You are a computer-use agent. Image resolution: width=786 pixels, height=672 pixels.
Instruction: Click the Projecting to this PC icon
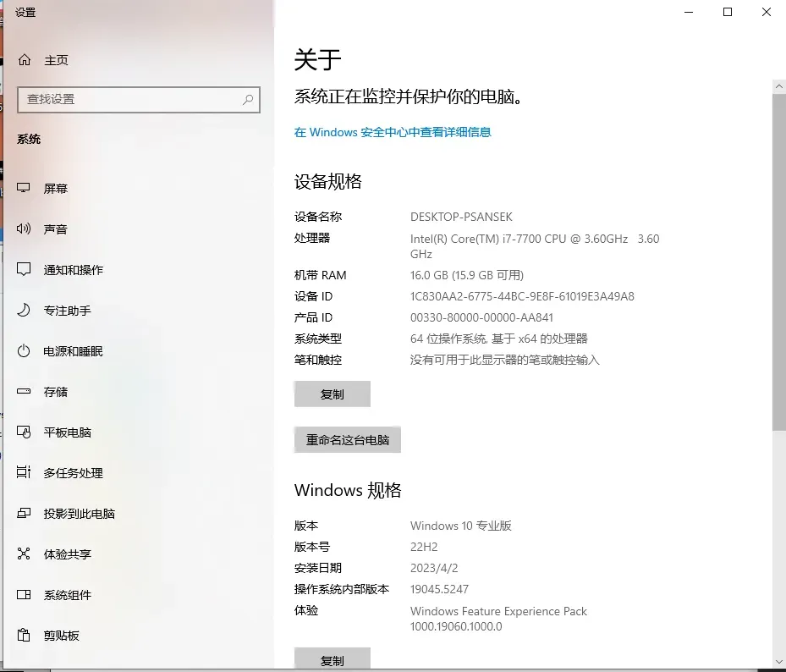click(24, 513)
